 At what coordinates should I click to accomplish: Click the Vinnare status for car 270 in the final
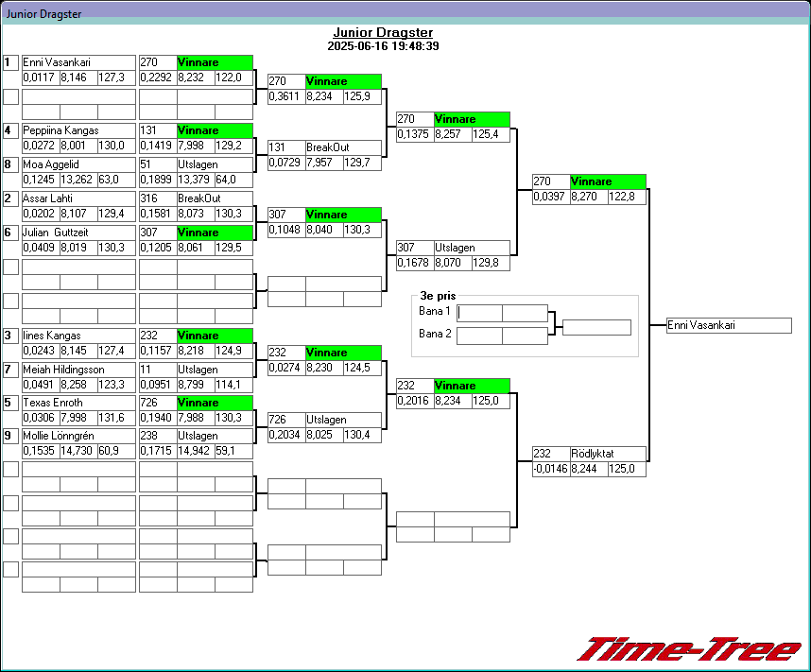tap(609, 182)
